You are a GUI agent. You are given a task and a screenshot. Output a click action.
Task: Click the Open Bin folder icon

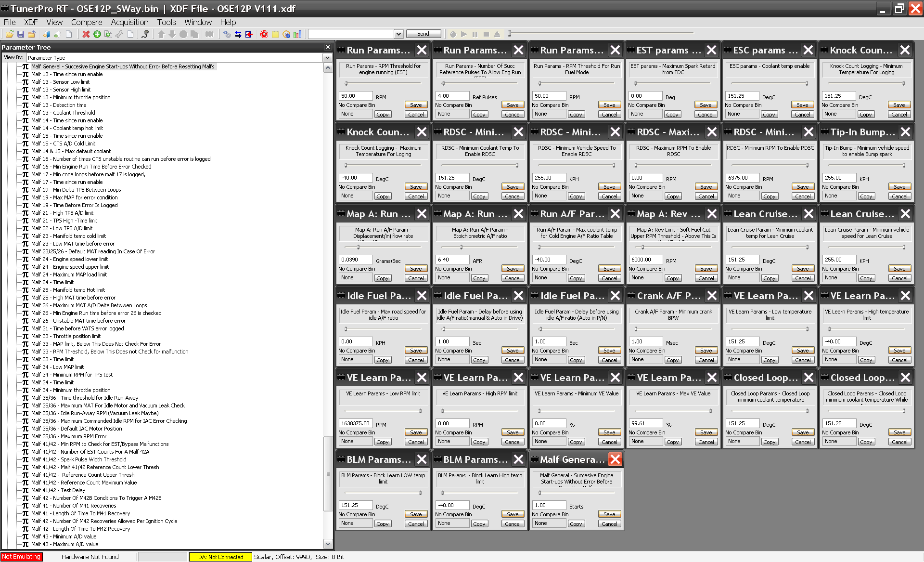(x=9, y=34)
